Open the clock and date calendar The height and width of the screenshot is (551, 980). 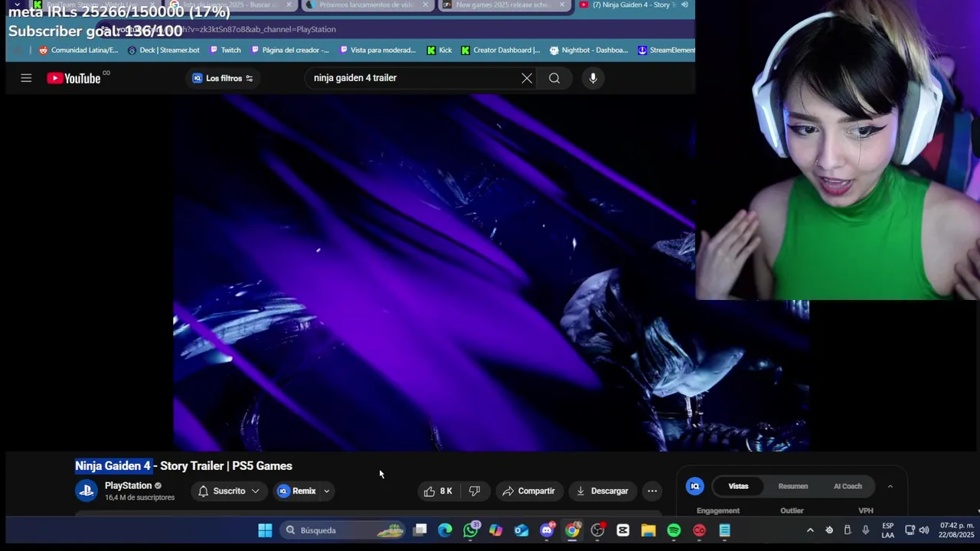[x=956, y=530]
